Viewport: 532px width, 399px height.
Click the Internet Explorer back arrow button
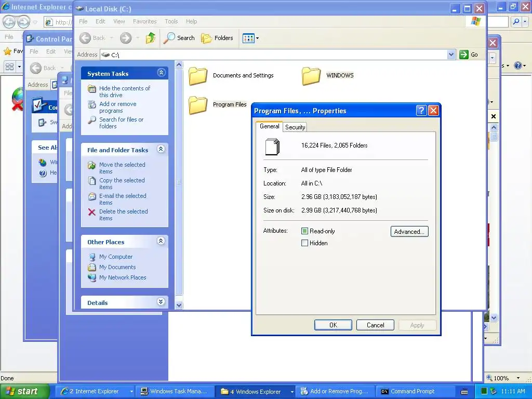point(9,22)
